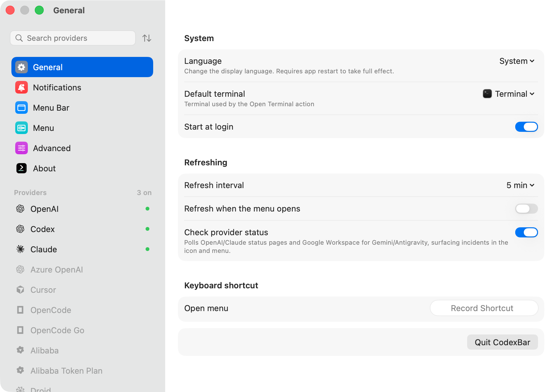Click the OpenCode square icon
The width and height of the screenshot is (557, 392).
click(x=20, y=310)
